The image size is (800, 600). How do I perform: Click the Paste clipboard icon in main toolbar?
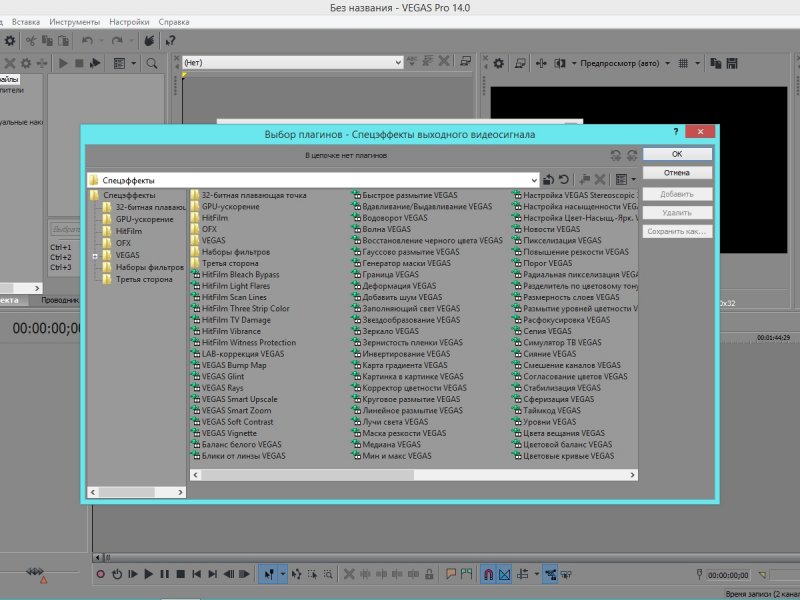pos(64,41)
